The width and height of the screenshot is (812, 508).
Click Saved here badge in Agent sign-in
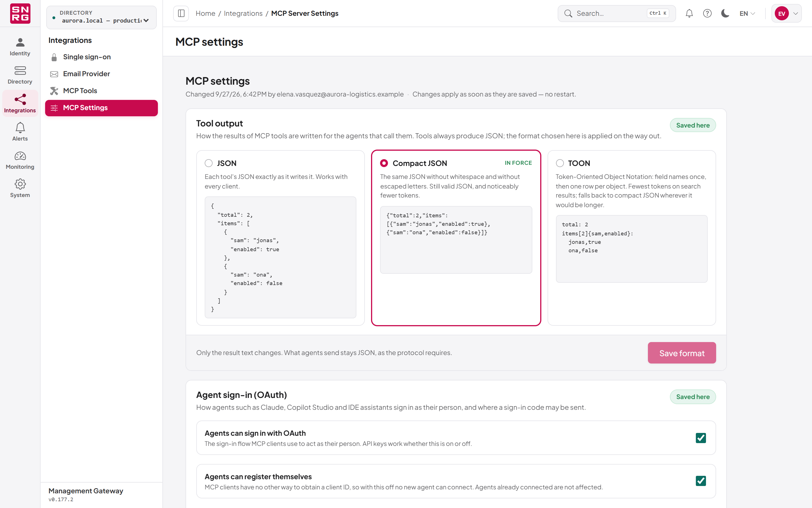[x=692, y=397]
